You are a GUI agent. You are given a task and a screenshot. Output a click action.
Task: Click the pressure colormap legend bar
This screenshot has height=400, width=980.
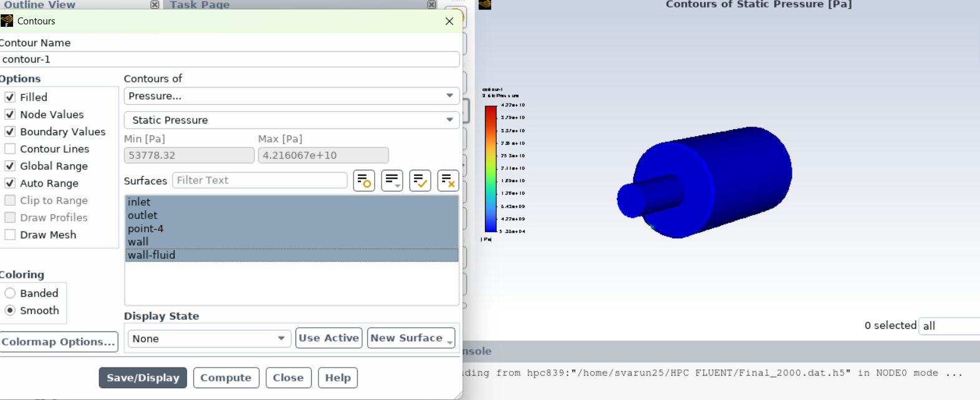491,168
